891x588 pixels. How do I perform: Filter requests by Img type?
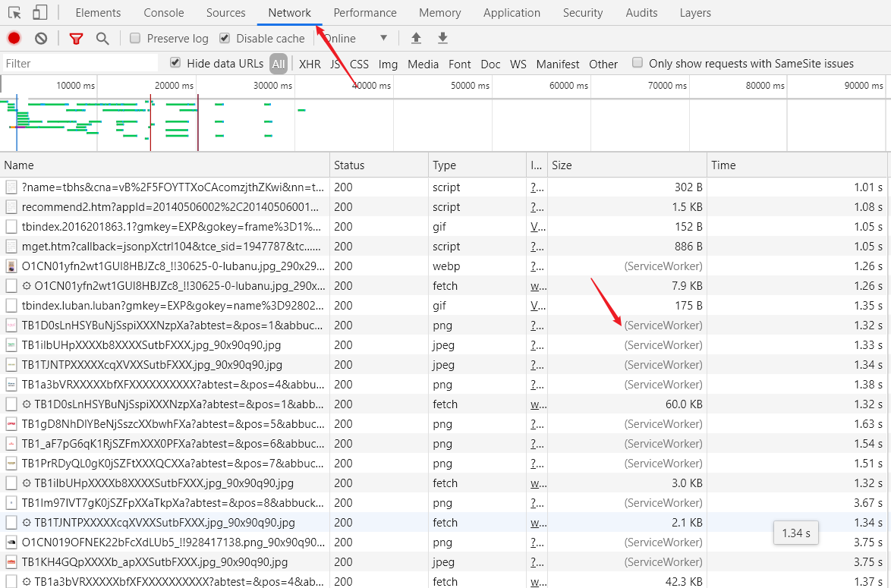[388, 64]
